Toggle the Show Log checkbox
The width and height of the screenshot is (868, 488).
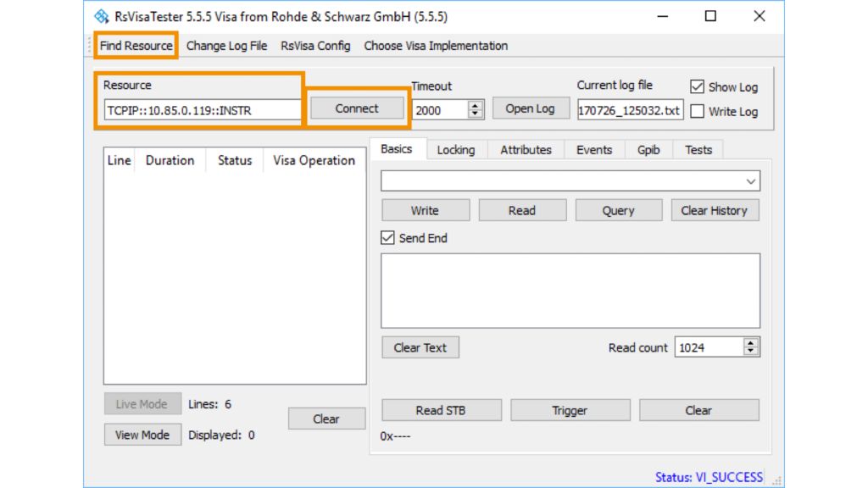pyautogui.click(x=698, y=86)
